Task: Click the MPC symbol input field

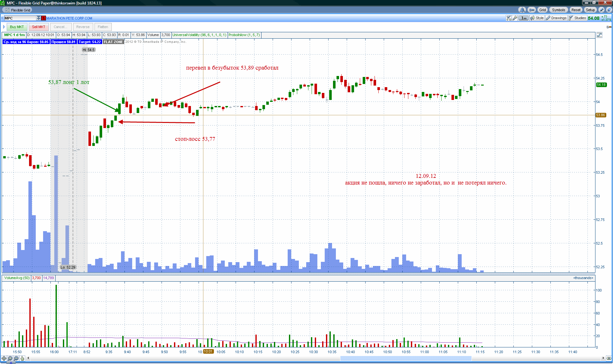Action: pos(20,18)
